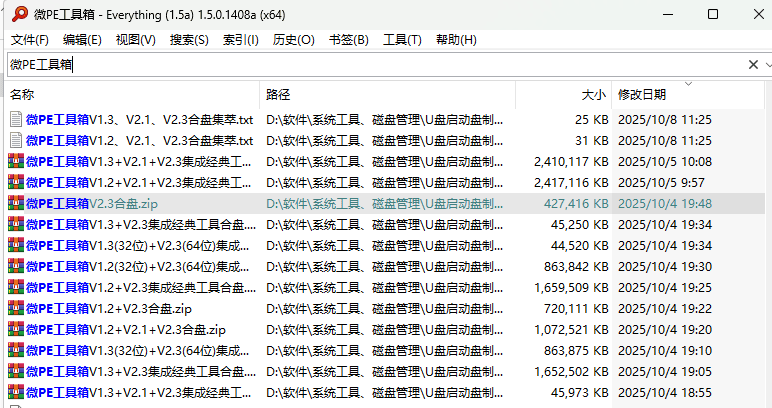Image resolution: width=772 pixels, height=408 pixels.
Task: Clear the search box with the X button
Action: point(753,64)
